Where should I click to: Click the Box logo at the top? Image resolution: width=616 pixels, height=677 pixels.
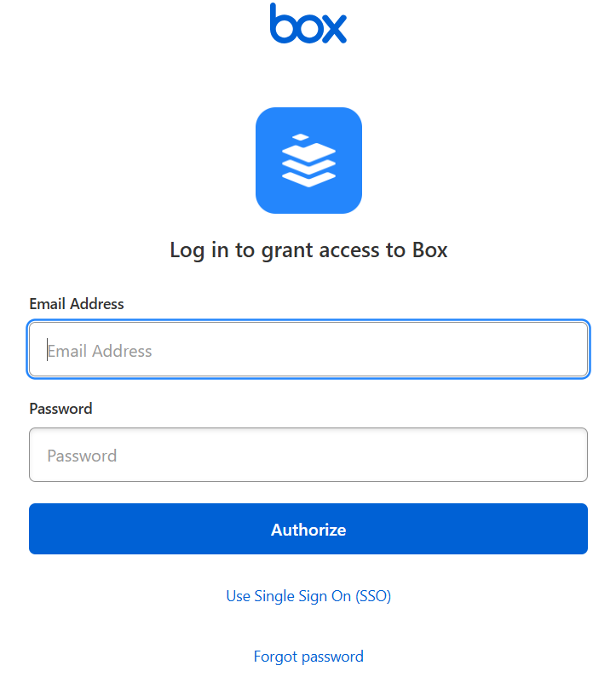tap(308, 24)
